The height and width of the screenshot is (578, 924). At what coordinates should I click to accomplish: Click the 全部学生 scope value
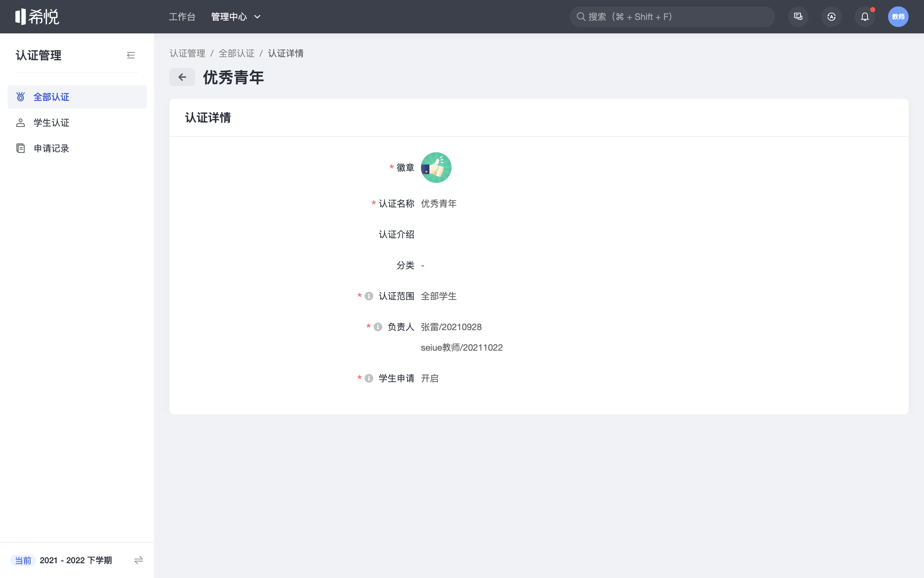[x=439, y=296]
